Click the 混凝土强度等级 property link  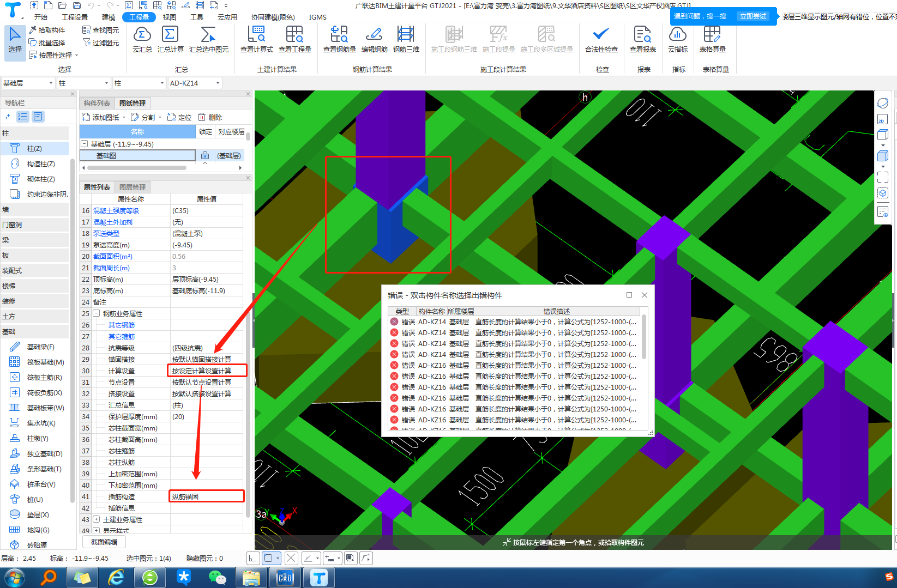click(116, 210)
